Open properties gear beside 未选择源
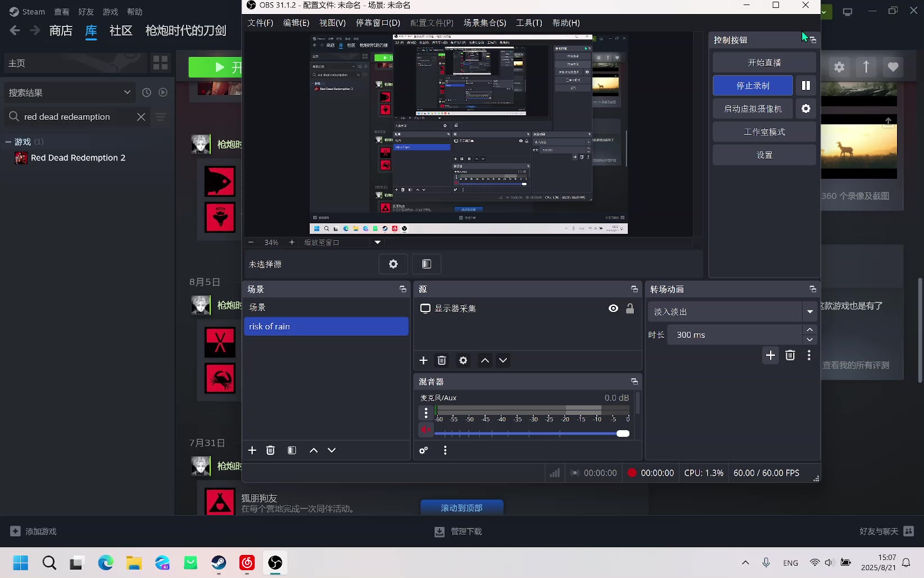Image resolution: width=924 pixels, height=578 pixels. [x=393, y=264]
